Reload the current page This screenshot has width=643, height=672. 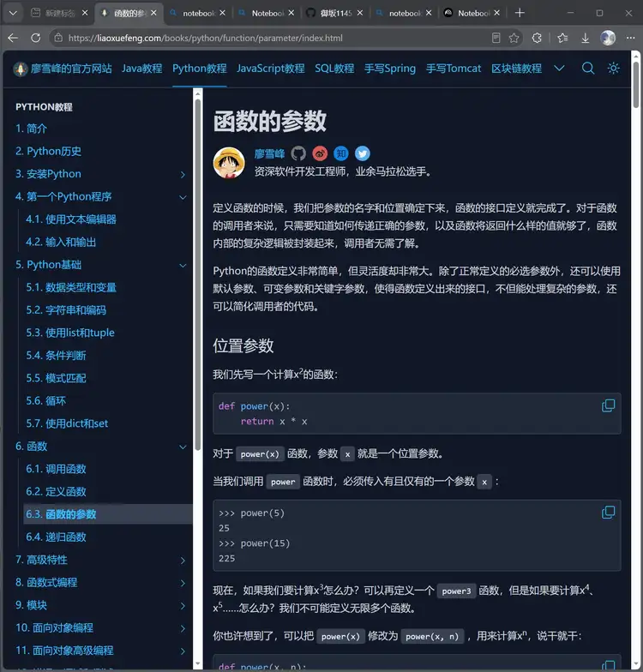[36, 38]
